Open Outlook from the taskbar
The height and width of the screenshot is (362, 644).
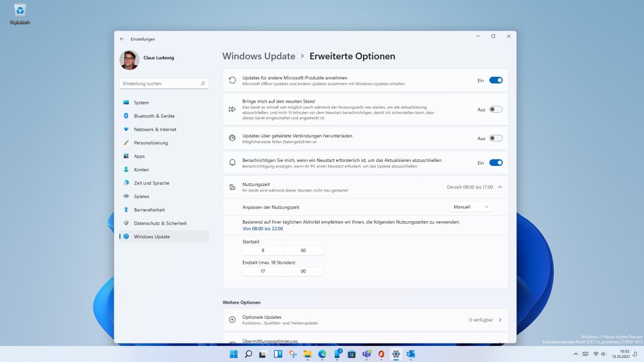point(411,354)
